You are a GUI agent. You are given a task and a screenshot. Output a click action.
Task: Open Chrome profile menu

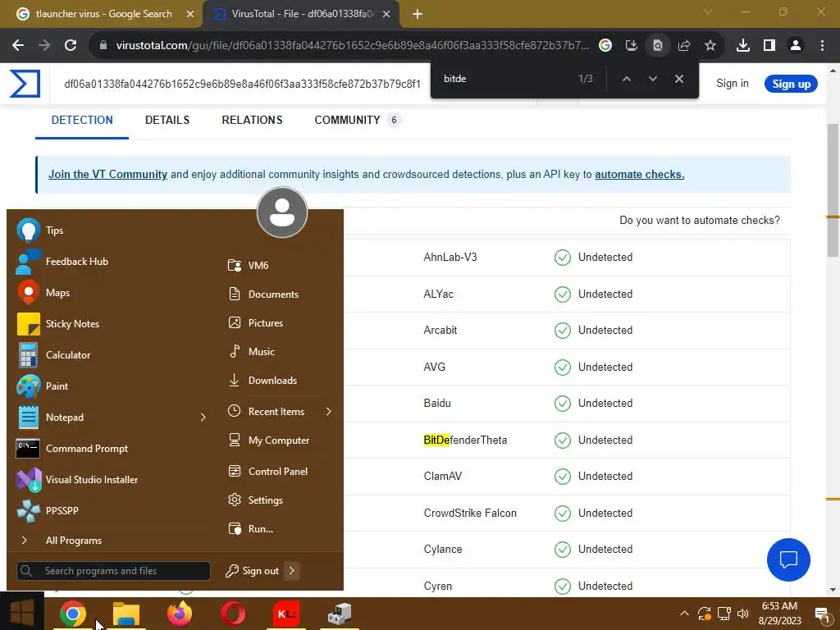pyautogui.click(x=796, y=46)
